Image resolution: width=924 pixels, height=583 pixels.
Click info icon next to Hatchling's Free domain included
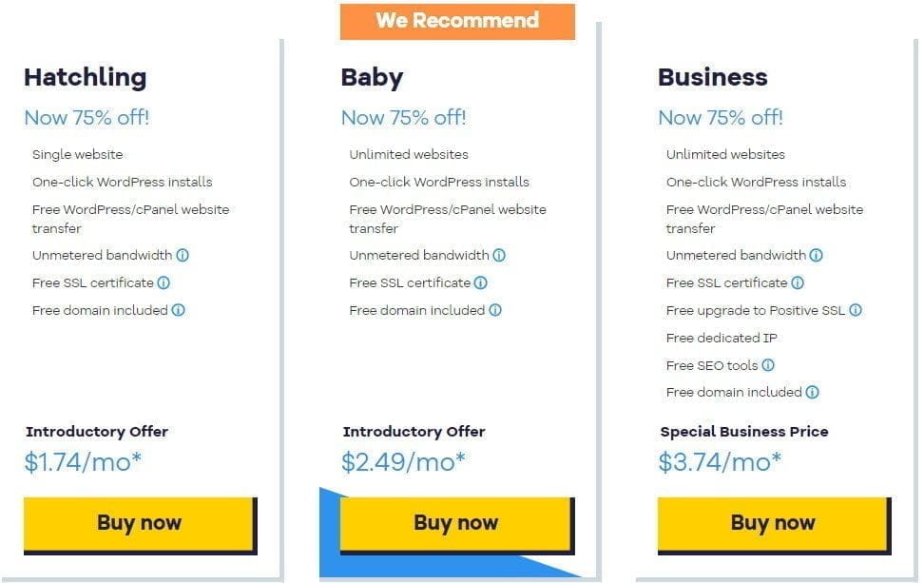[180, 310]
